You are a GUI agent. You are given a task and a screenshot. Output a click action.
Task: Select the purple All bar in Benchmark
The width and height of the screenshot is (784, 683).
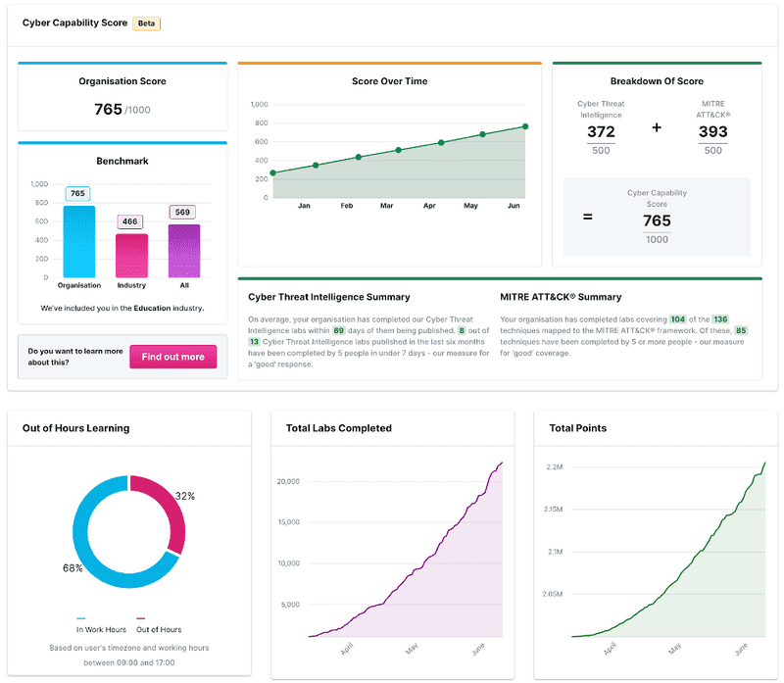pos(183,252)
